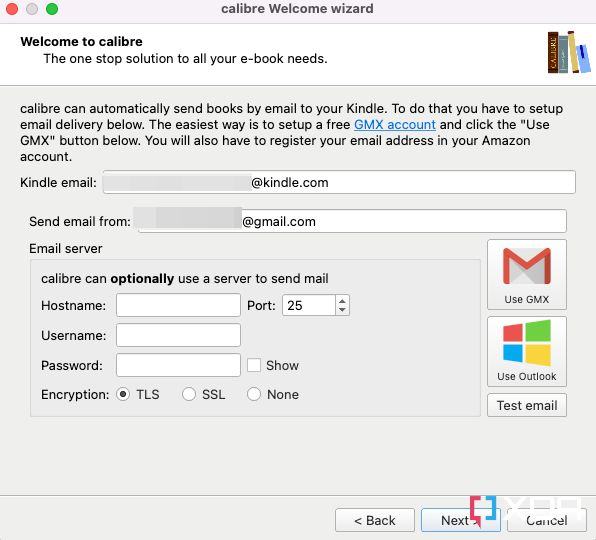596x540 pixels.
Task: Click into the Username field
Action: point(178,335)
